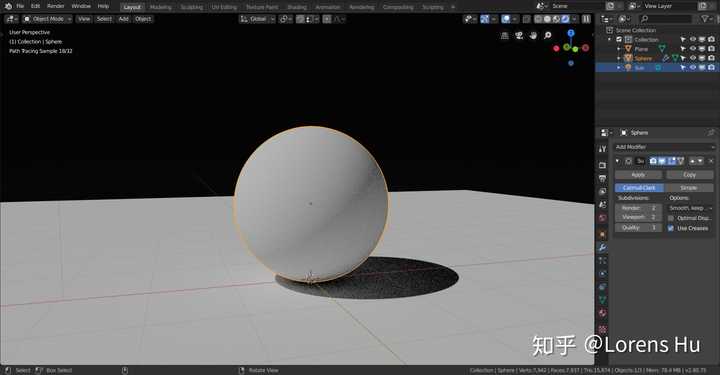Click the perspective/orthographic grid toggle icon

click(505, 35)
